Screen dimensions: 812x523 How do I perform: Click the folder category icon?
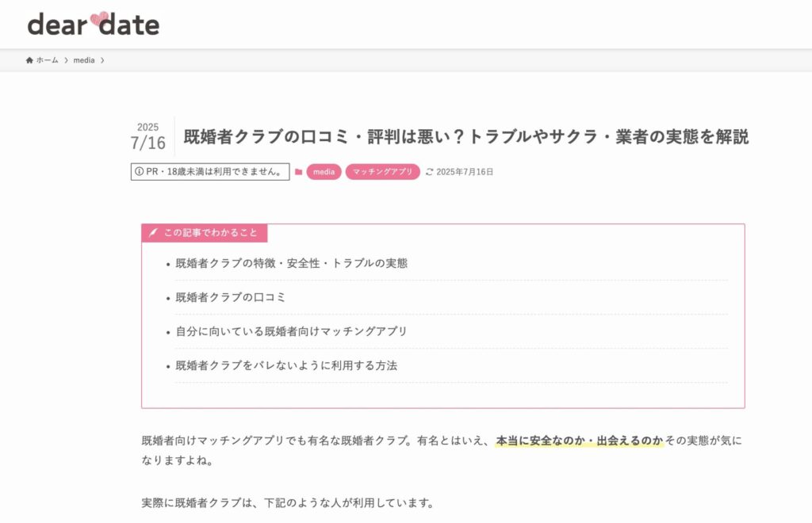[x=298, y=172]
